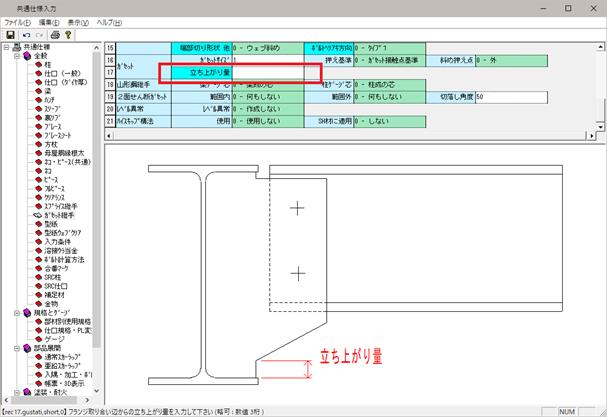Open the 押え基準 ガセット接触点基準 dropdown cell
607x417 pixels.
(x=389, y=60)
